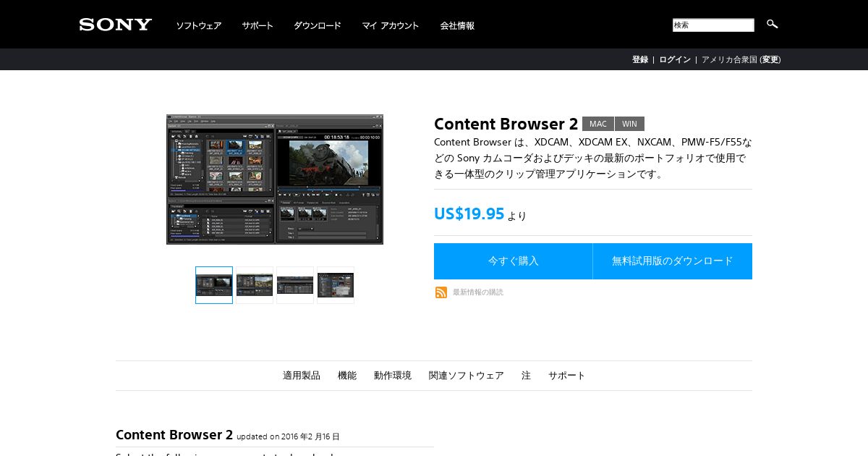This screenshot has width=868, height=456.
Task: Jump to the 関連ソフトウェア section
Action: [467, 376]
